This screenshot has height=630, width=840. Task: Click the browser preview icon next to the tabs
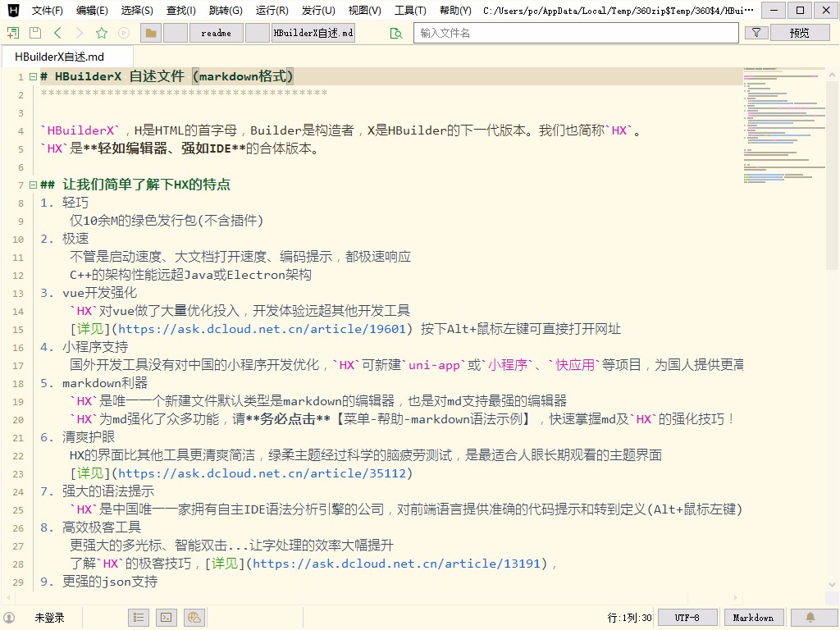(396, 34)
